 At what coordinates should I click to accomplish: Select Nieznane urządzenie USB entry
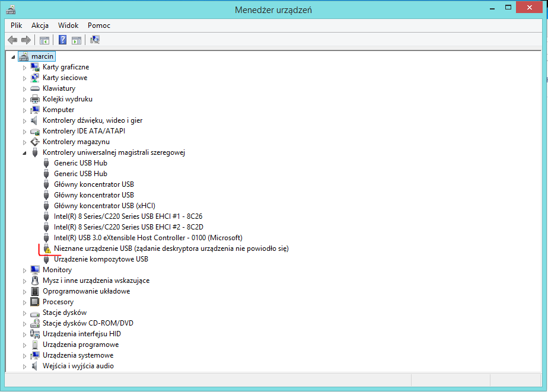(171, 248)
